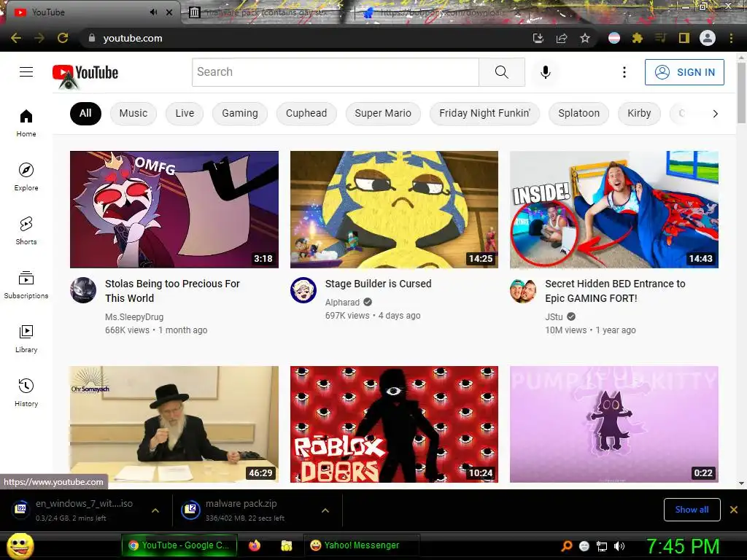
Task: Click the share page icon in address bar
Action: [562, 38]
